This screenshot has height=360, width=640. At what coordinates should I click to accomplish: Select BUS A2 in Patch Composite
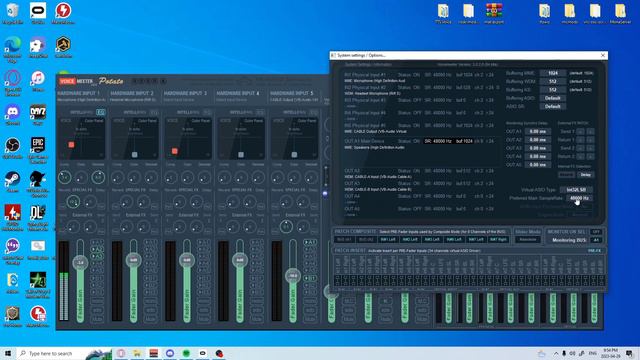click(x=366, y=240)
